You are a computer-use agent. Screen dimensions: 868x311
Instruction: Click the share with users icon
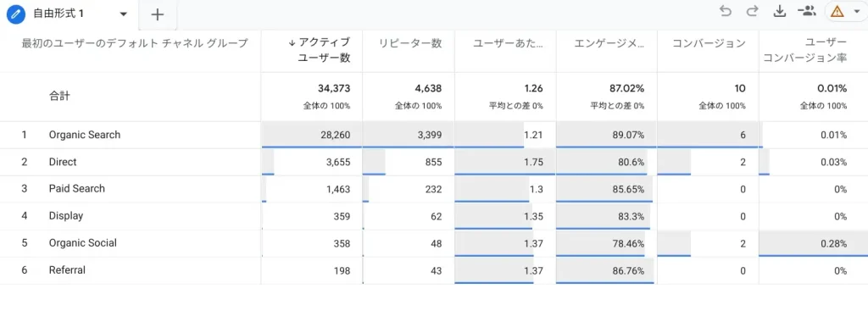pyautogui.click(x=807, y=11)
